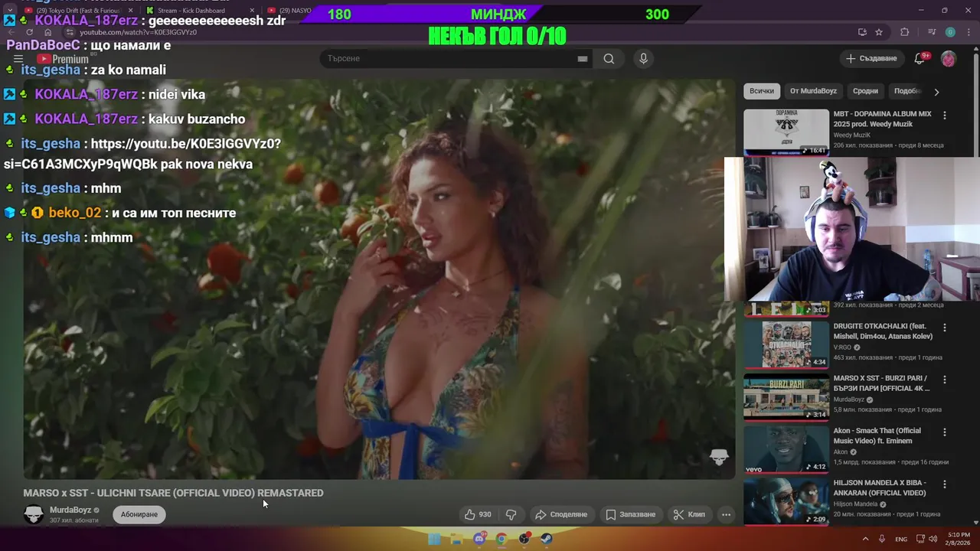The image size is (980, 551).
Task: Click the video player overlay watermark icon
Action: tap(718, 457)
